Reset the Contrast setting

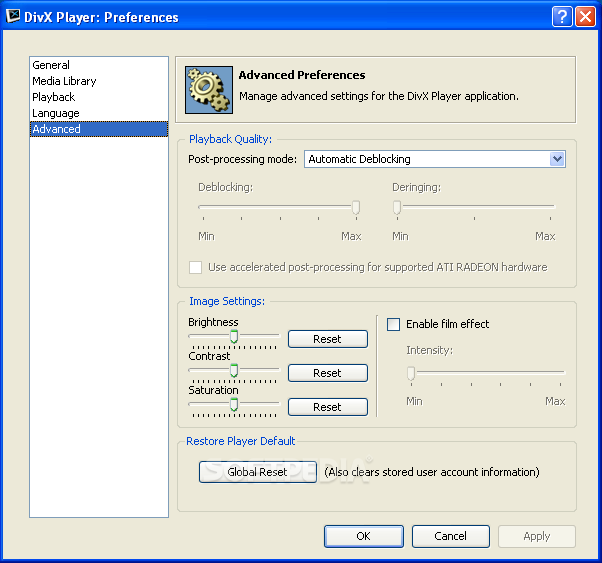click(x=328, y=373)
